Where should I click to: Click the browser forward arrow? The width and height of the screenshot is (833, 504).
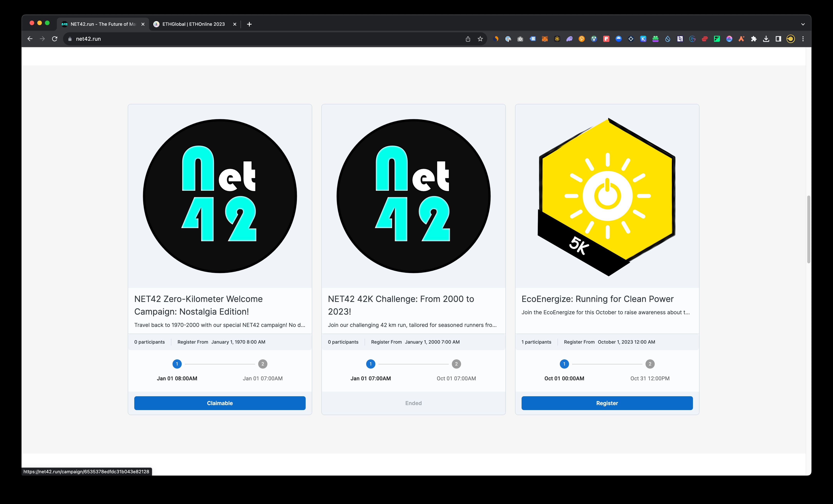tap(42, 39)
